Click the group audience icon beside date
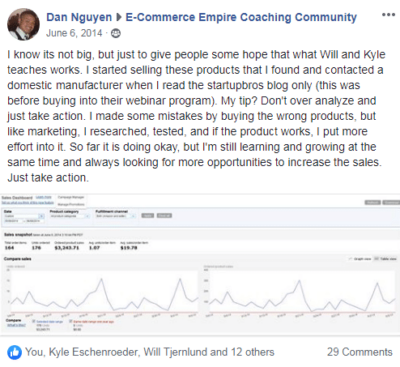 116,33
